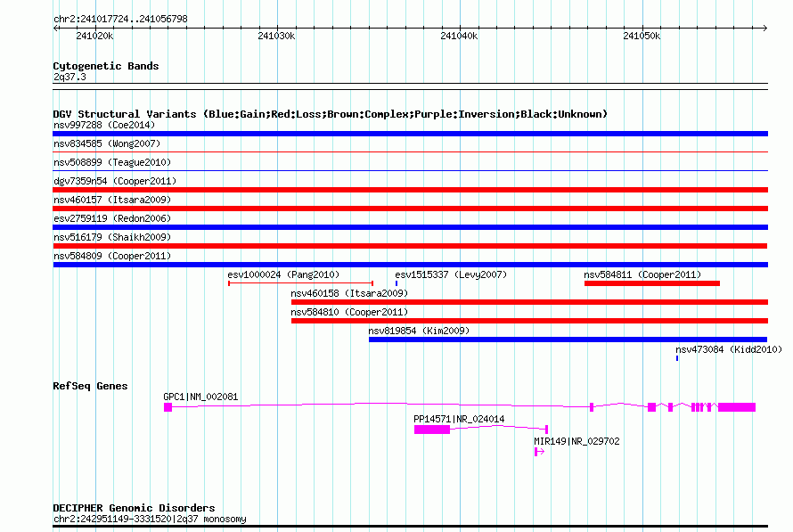Screen dimensions: 793x532
Task: Click the 2q37 monosomy black bar
Action: [410, 527]
